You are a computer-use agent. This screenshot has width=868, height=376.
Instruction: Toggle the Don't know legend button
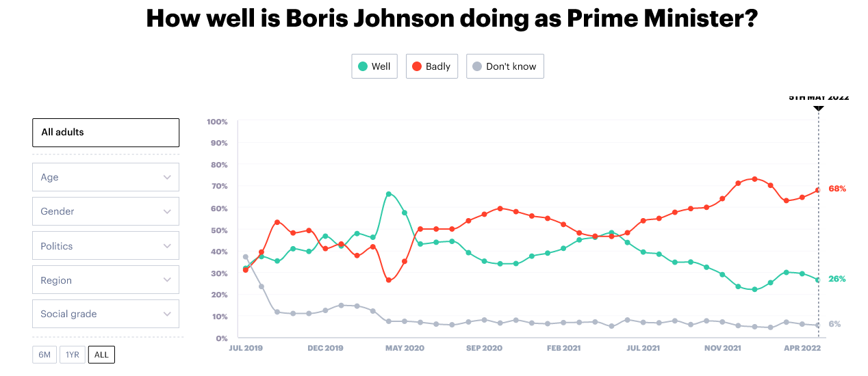[505, 66]
